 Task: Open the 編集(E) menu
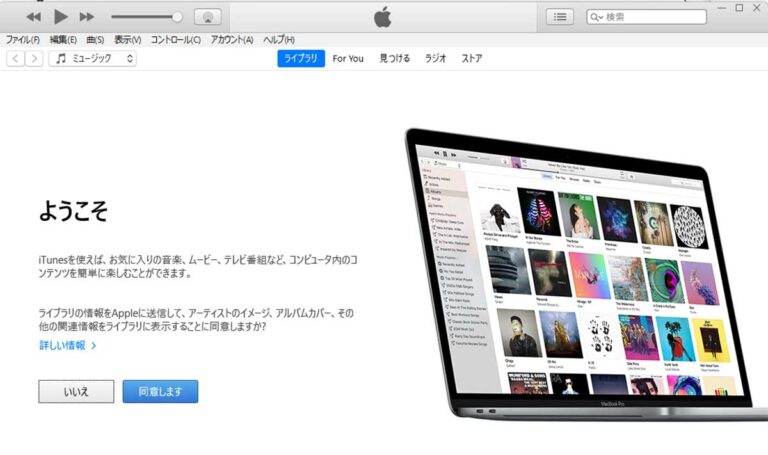point(63,40)
